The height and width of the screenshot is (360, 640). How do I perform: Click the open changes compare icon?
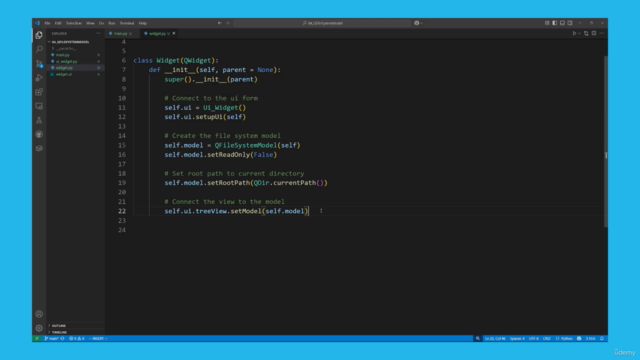(586, 33)
